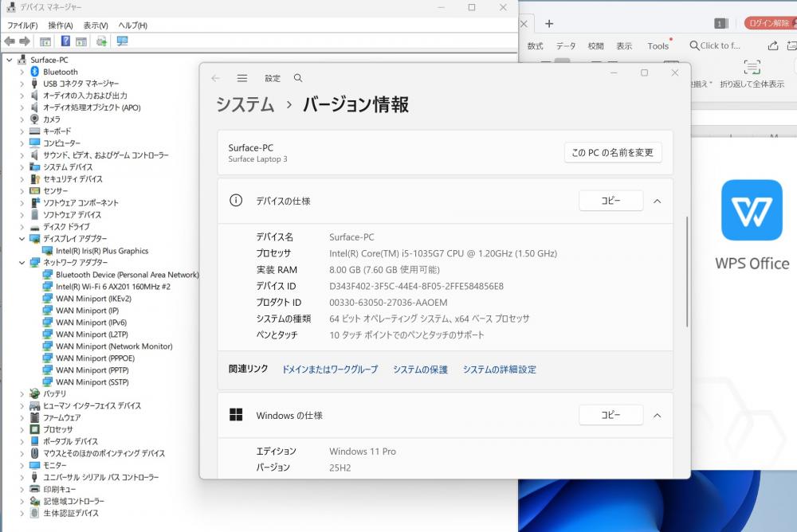Select Bluetooth Device (Personal Area Network)
Image resolution: width=797 pixels, height=532 pixels.
click(127, 275)
